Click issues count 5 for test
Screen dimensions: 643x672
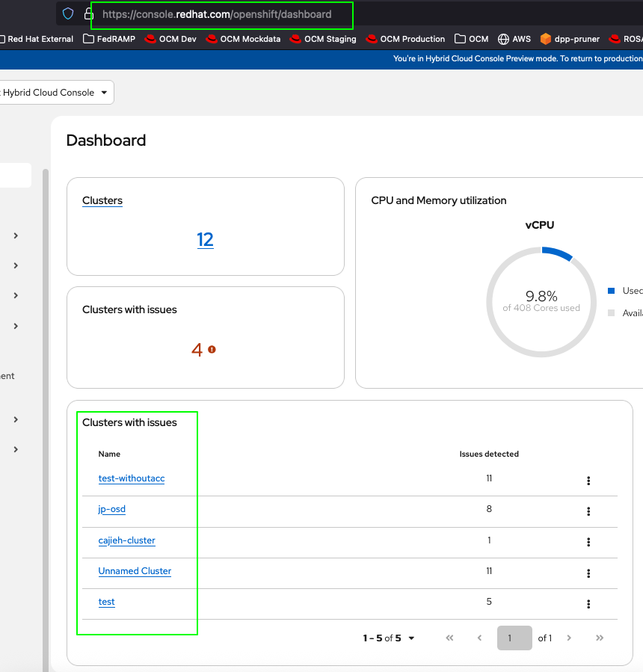(489, 601)
